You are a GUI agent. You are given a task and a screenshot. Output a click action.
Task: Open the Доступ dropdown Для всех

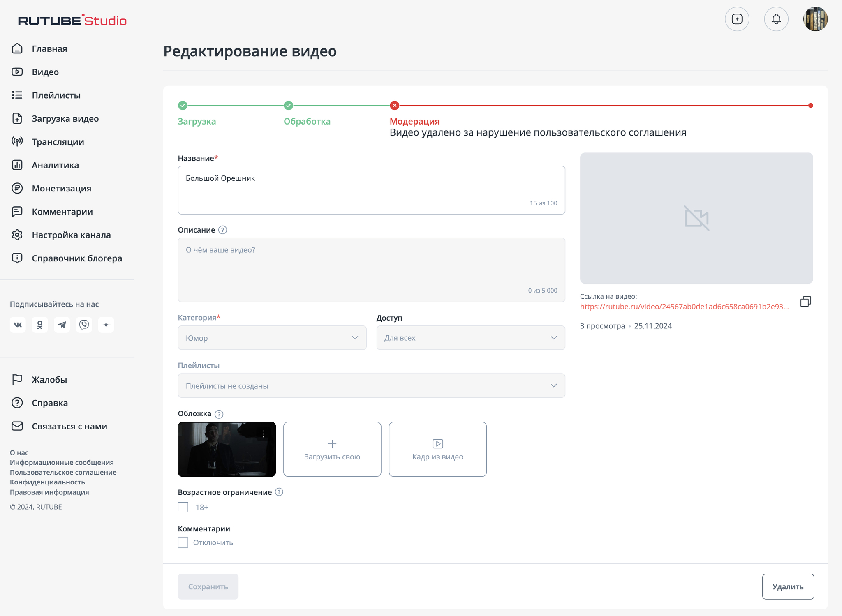tap(470, 338)
